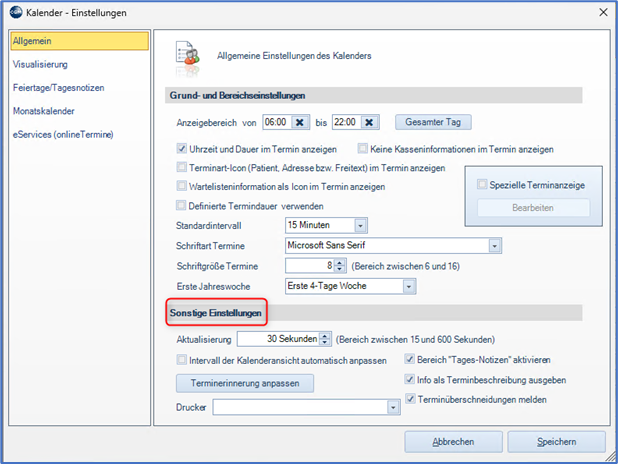Tick the Spezielle Terminanzeige checkbox

tap(482, 184)
